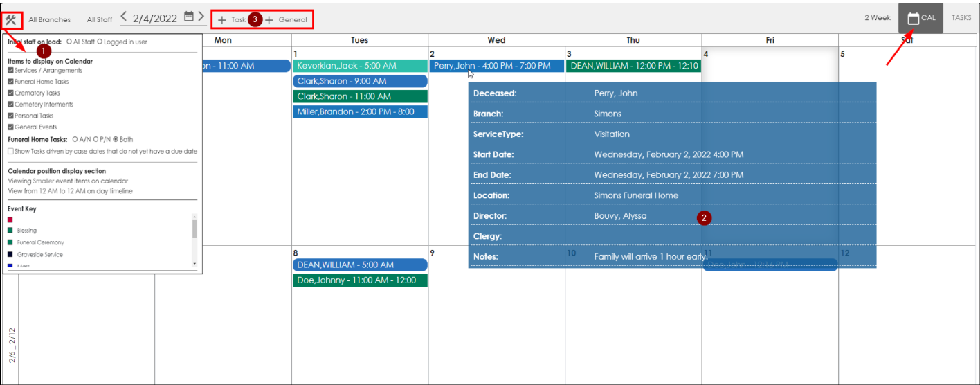Screen dimensions: 980x385
Task: Select A/N for Funeral Home Tasks
Action: click(x=75, y=139)
